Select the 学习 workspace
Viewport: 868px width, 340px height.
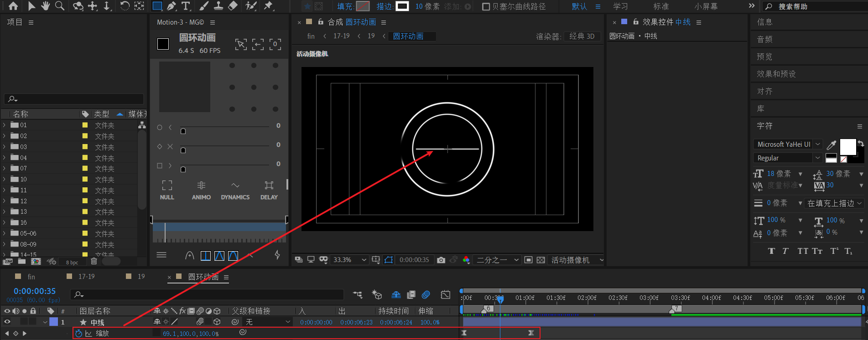tap(620, 6)
